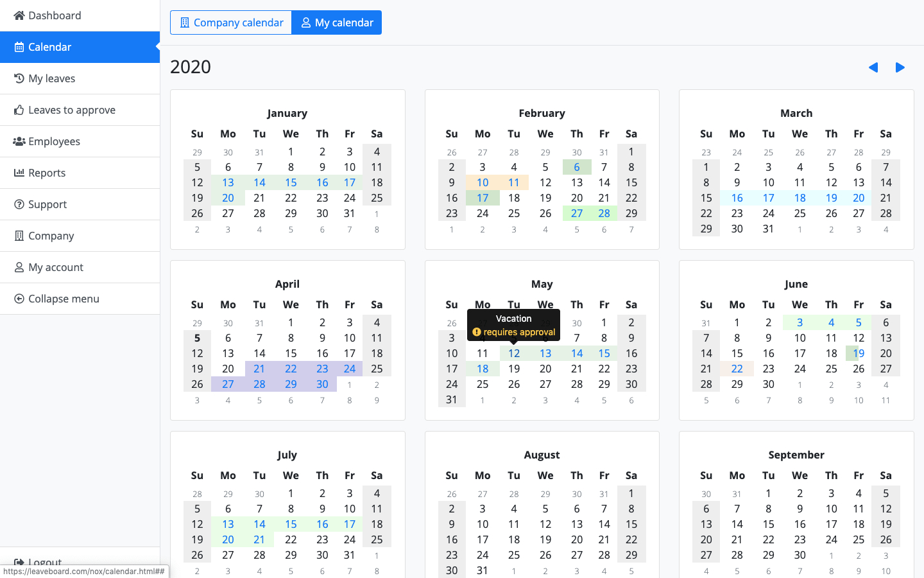Open Leaves to approve menu item
924x578 pixels.
80,110
